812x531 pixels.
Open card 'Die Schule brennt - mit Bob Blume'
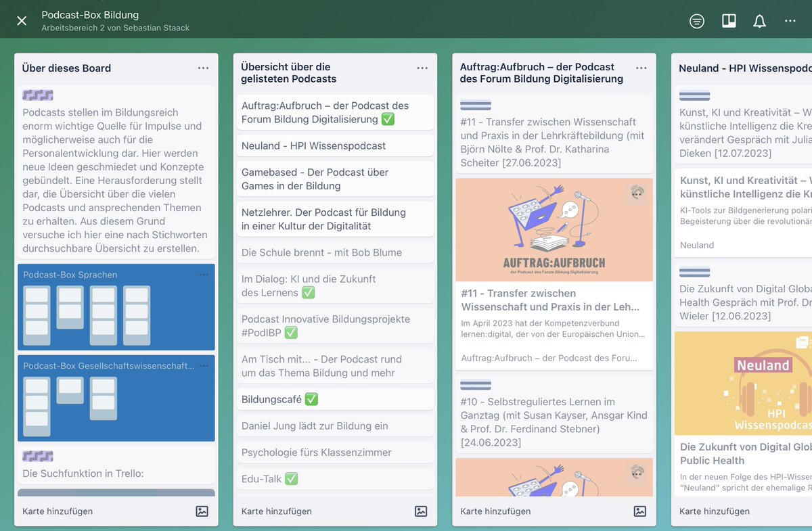pos(335,252)
